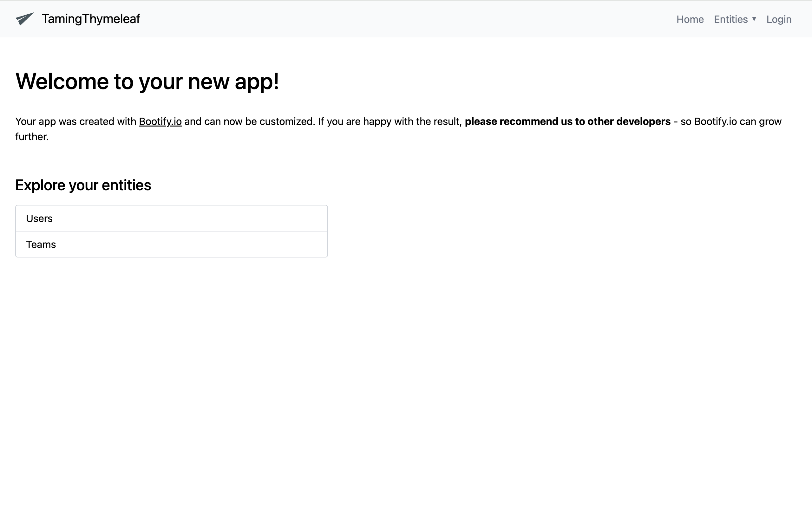Click the app logo to return home
Viewport: 812px width, 527px height.
[x=24, y=19]
